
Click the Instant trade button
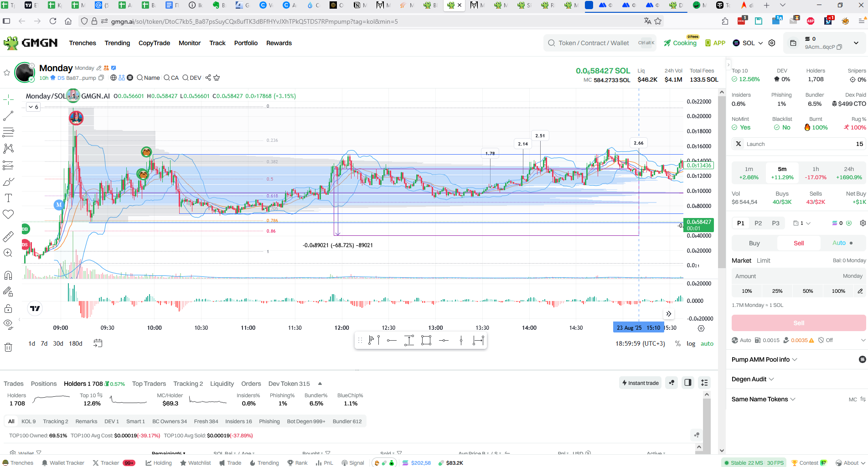pos(640,383)
